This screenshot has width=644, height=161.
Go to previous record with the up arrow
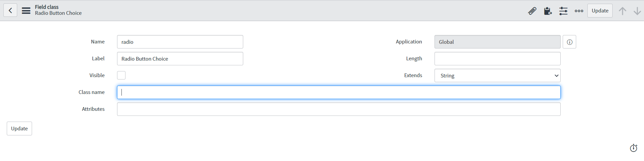pos(622,11)
